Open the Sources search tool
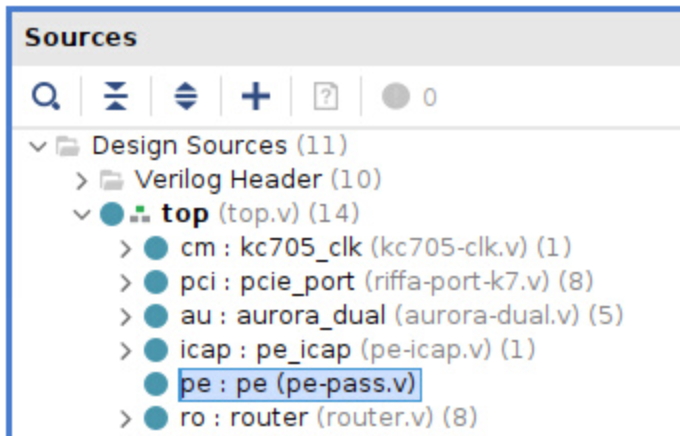680x436 pixels. 46,96
